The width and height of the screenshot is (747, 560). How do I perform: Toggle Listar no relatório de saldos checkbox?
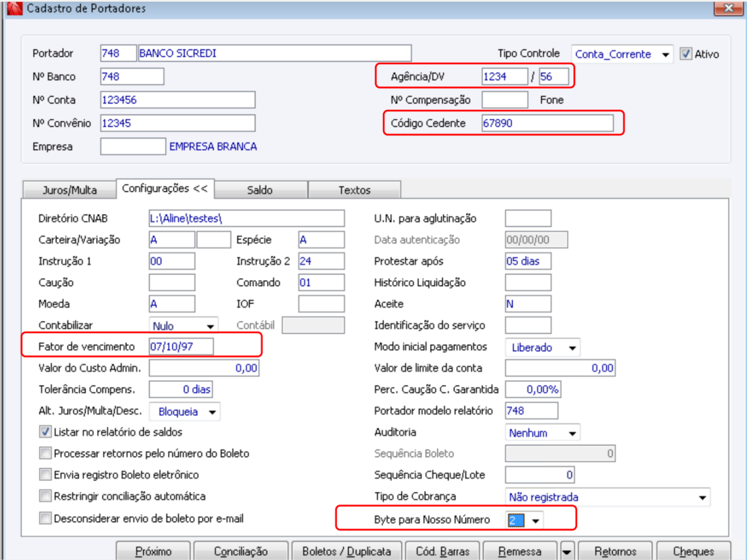point(45,432)
